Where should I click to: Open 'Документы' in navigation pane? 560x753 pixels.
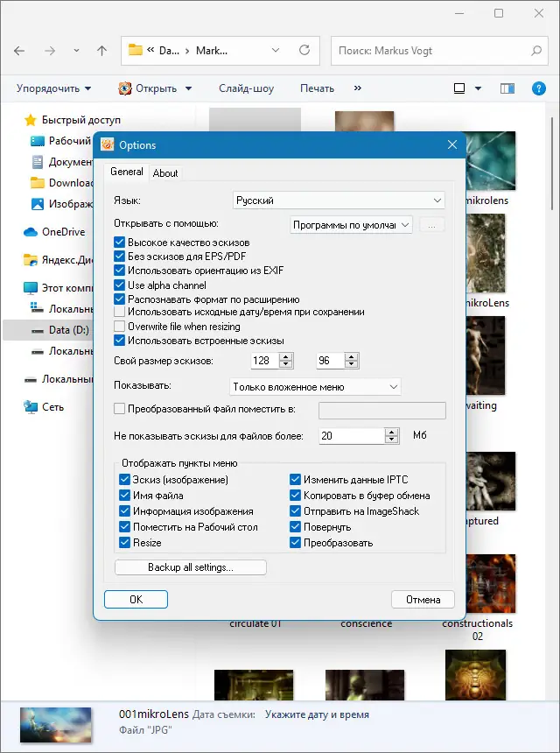tap(61, 162)
